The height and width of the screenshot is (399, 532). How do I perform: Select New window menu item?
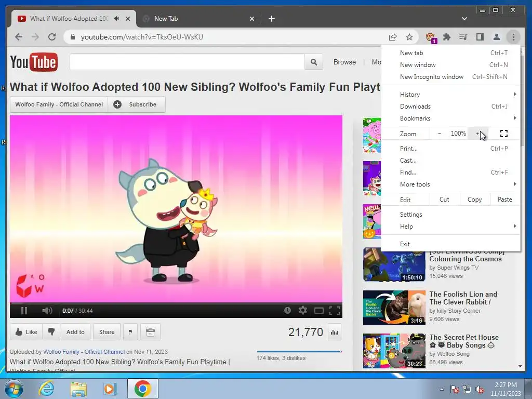450,65
